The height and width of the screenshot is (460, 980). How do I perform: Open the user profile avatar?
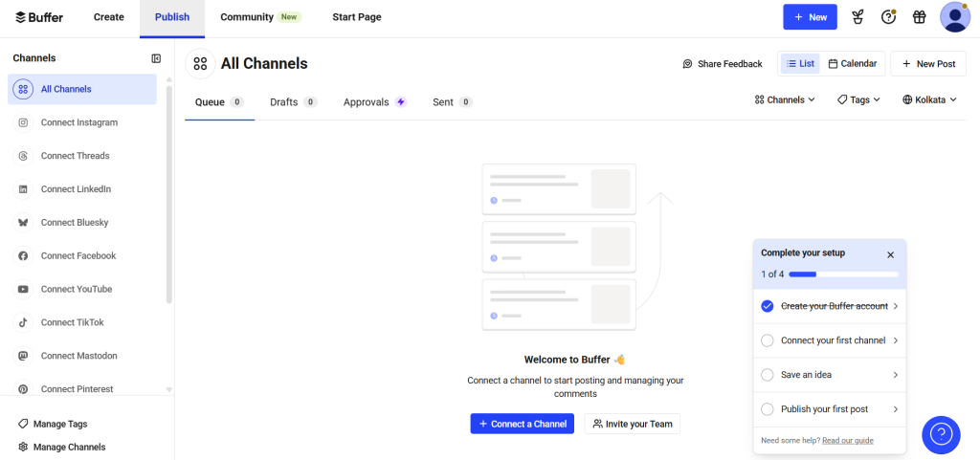click(x=955, y=17)
